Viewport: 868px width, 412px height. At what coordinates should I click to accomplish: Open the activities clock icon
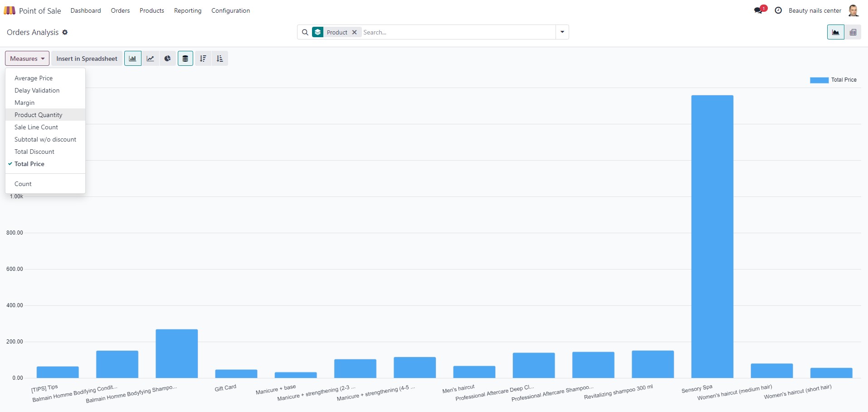[778, 10]
